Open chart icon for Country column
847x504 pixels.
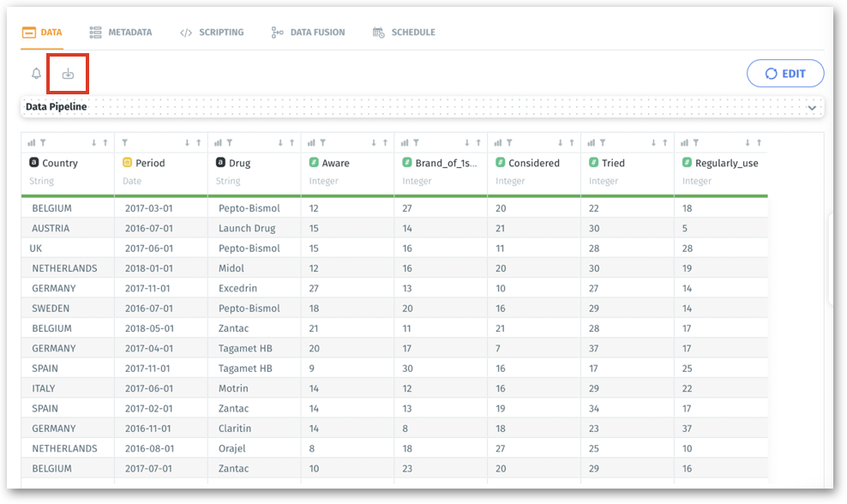32,142
